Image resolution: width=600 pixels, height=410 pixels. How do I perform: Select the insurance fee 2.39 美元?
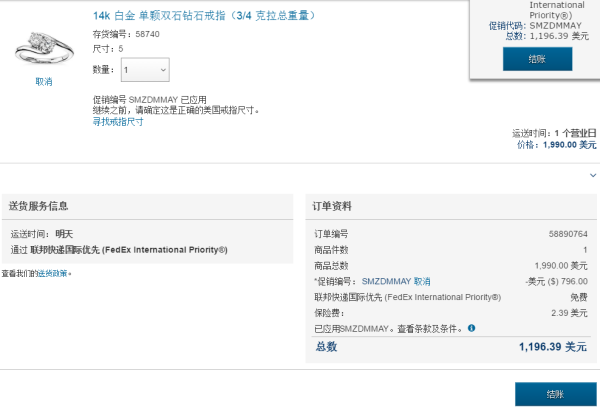(x=569, y=313)
